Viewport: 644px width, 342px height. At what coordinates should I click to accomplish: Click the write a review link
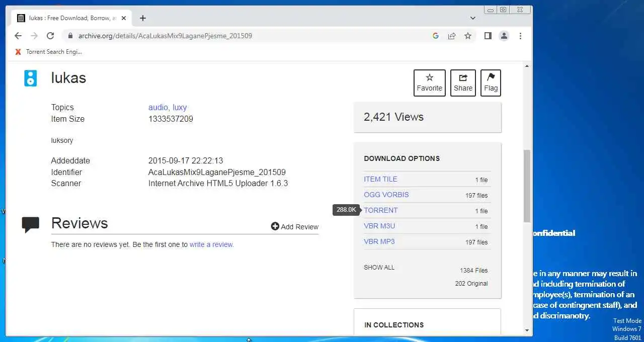(x=211, y=244)
